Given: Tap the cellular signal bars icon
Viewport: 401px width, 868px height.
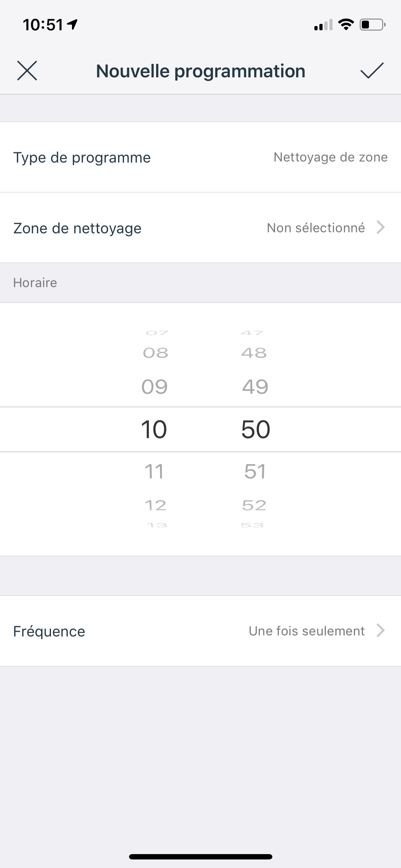Looking at the screenshot, I should (x=323, y=25).
